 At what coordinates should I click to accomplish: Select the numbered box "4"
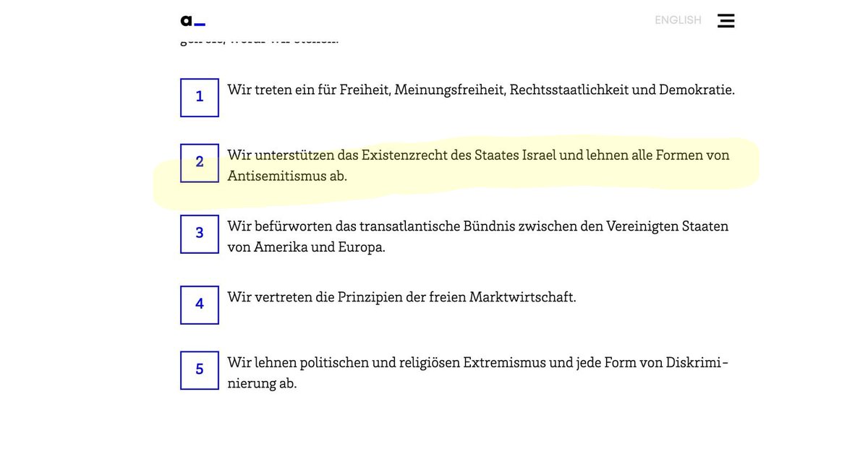click(199, 304)
